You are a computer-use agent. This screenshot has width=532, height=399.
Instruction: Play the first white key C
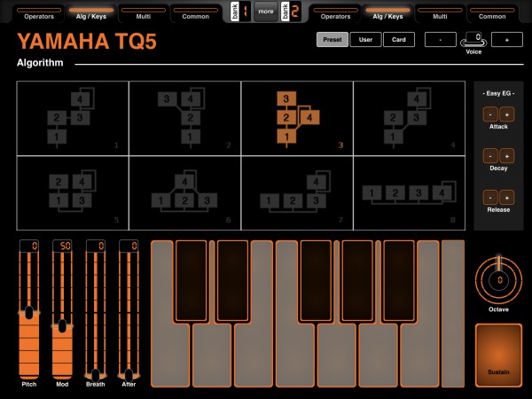tap(169, 356)
